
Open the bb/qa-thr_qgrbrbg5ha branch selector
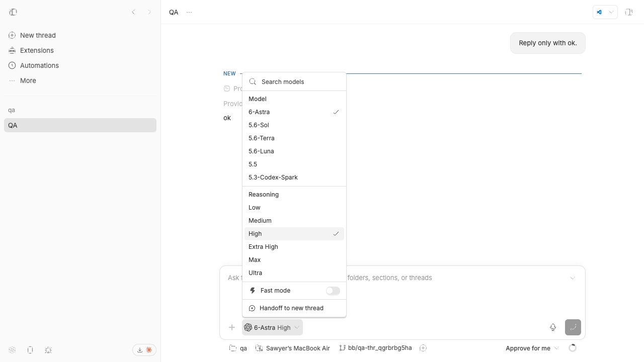(x=375, y=348)
